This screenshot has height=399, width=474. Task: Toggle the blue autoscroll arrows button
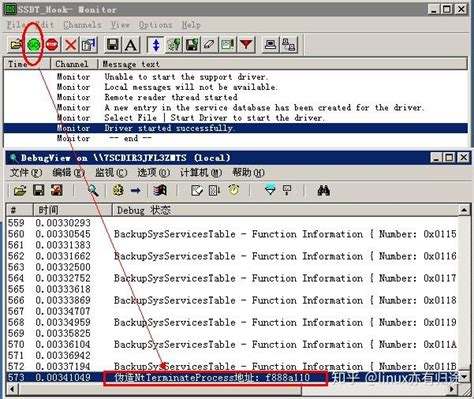156,44
